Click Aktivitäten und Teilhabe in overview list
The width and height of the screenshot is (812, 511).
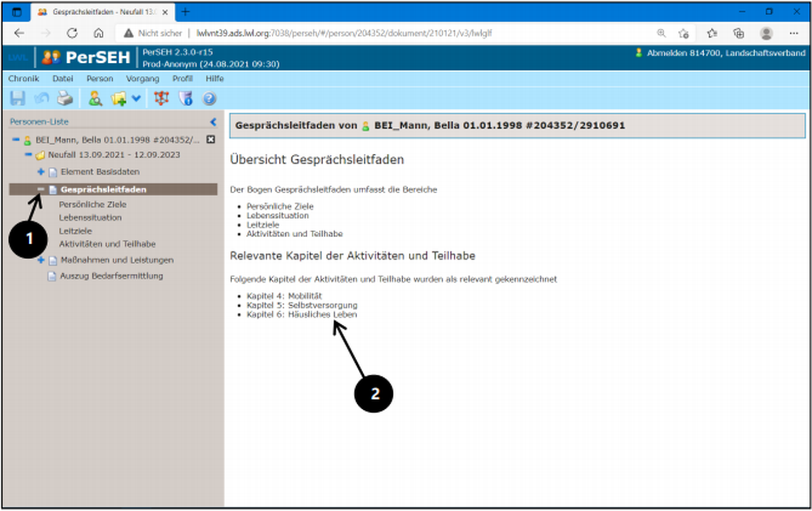tap(294, 234)
